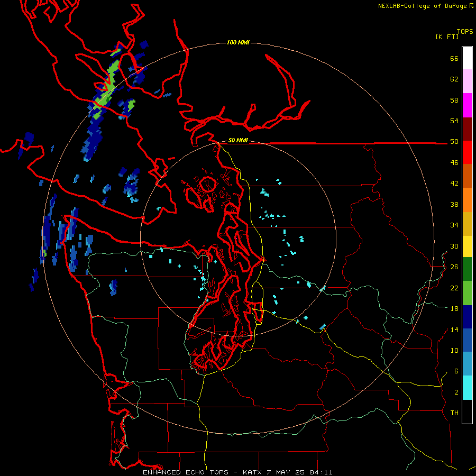Click the 54 legend value

(454, 121)
